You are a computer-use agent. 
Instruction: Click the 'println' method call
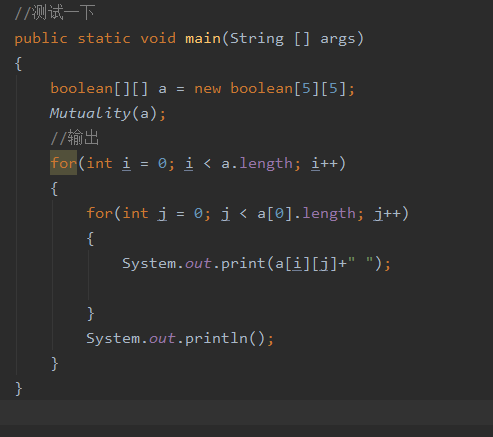[x=216, y=339]
